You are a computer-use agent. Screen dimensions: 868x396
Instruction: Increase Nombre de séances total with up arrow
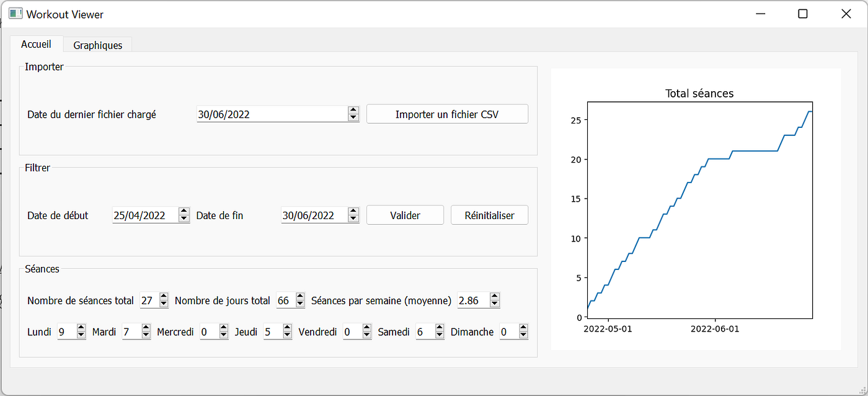[162, 297]
